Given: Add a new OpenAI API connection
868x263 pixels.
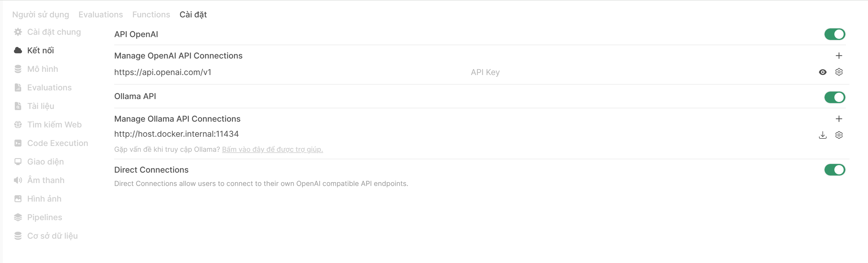Looking at the screenshot, I should [839, 56].
